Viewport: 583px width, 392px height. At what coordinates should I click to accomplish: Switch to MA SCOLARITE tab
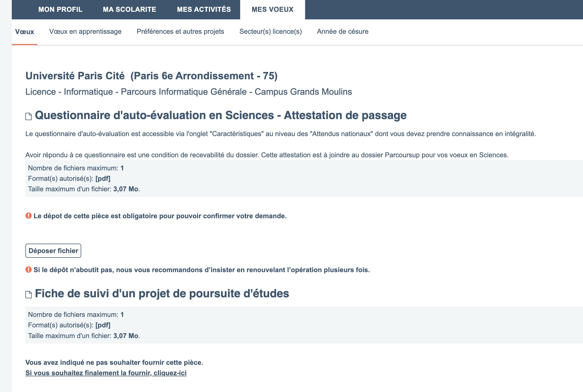pos(129,9)
